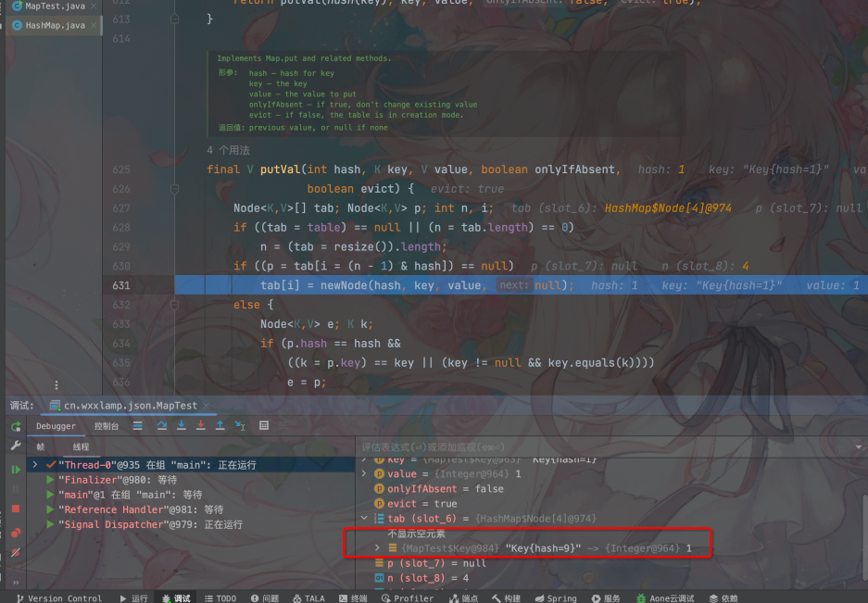Screen dimensions: 868x603
Task: Select the 线程 threads tab
Action: (x=81, y=446)
